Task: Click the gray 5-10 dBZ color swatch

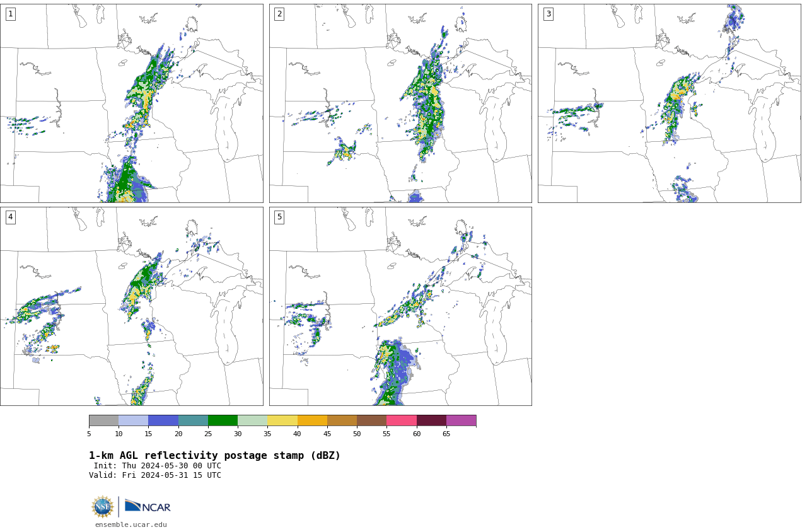Action: coord(103,420)
